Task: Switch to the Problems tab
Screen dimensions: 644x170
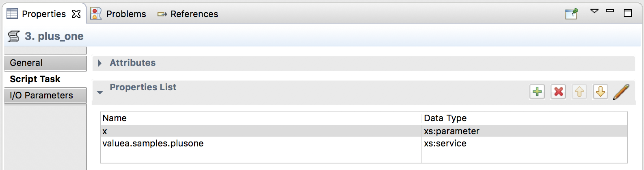Action: pyautogui.click(x=126, y=14)
